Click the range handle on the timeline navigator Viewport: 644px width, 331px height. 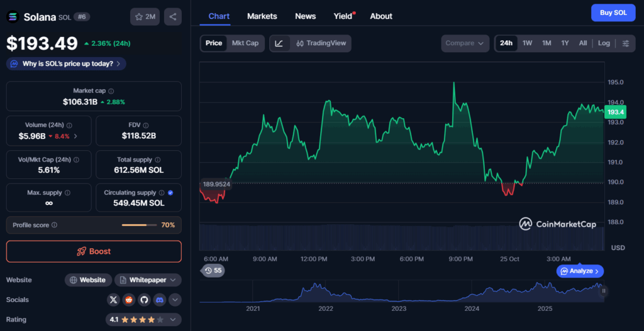604,291
